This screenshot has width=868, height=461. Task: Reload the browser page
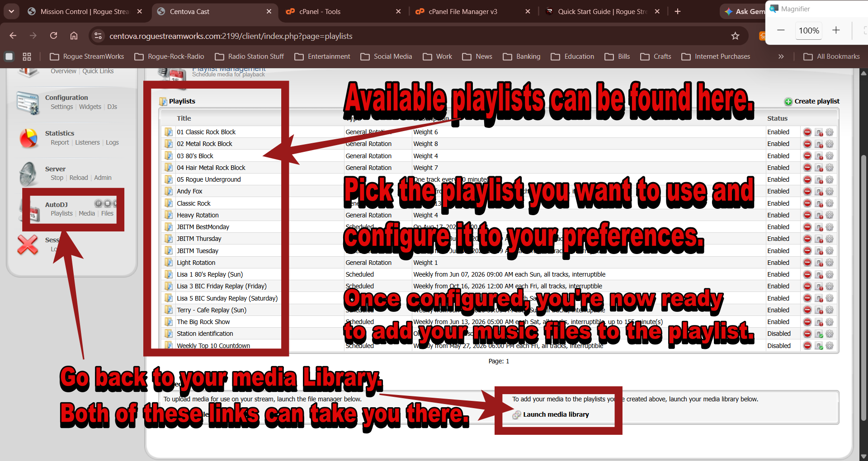point(53,36)
